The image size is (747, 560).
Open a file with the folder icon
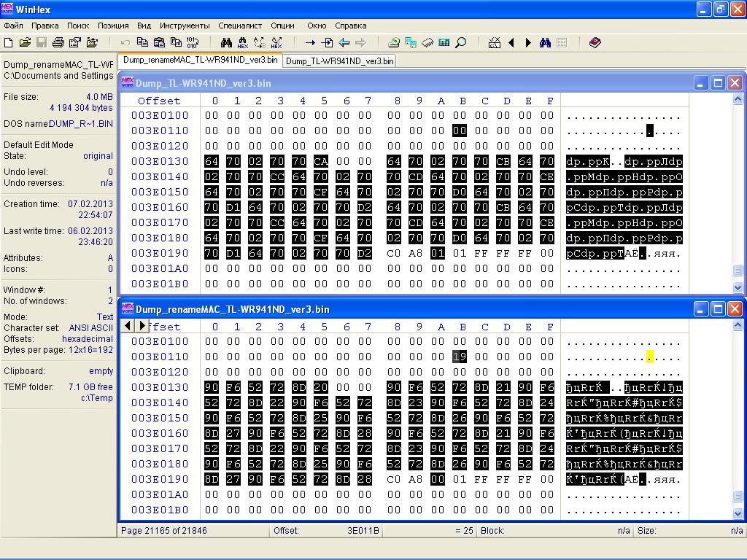coord(25,43)
